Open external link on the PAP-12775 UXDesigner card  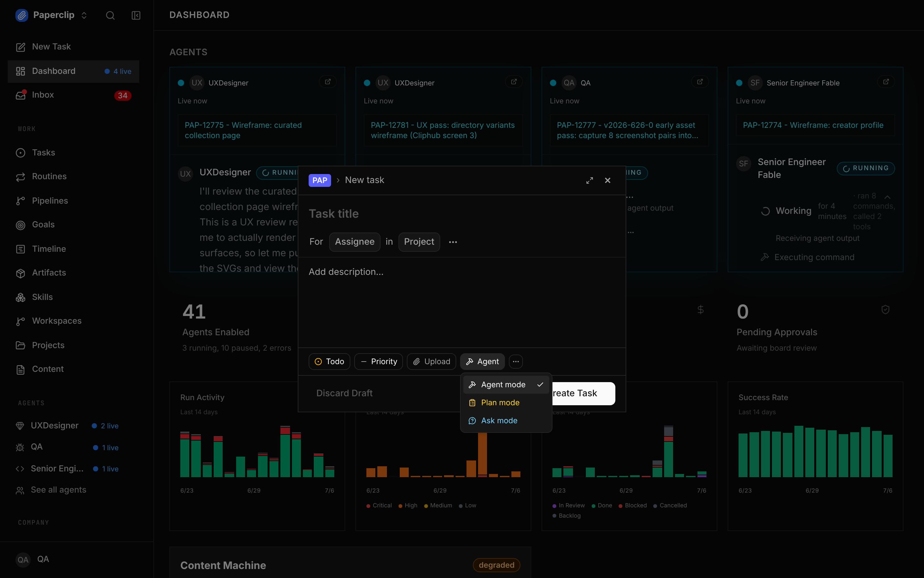[328, 82]
